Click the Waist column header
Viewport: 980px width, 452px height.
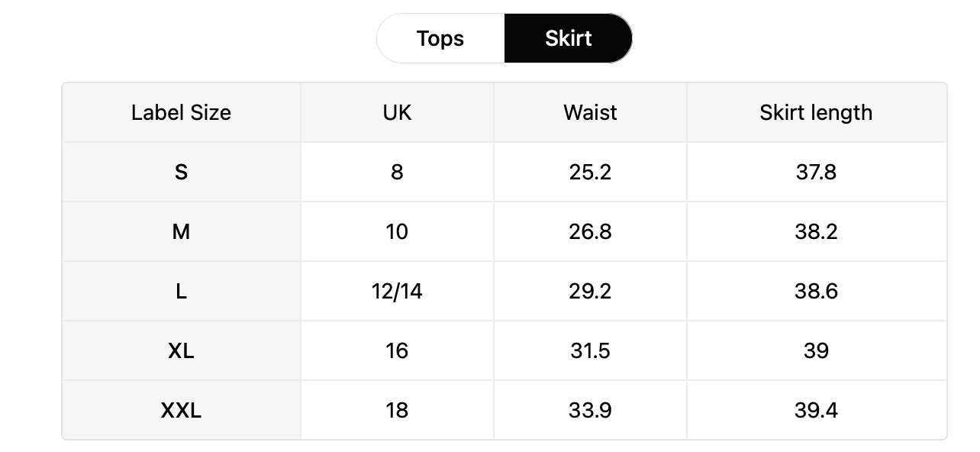590,112
